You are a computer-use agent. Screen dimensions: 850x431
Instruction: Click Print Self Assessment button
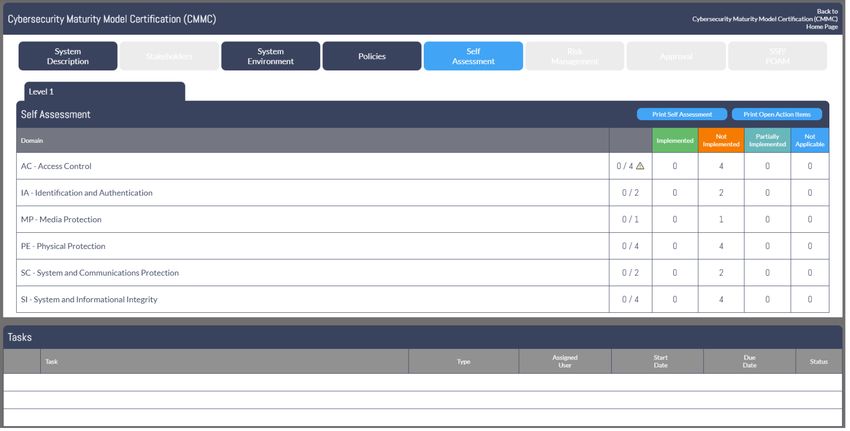click(682, 114)
